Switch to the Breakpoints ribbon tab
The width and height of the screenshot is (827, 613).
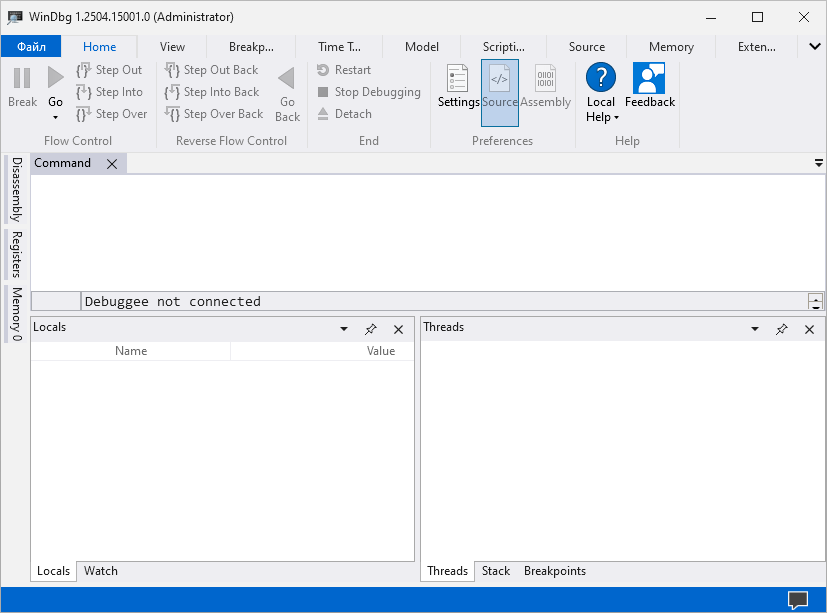(251, 47)
